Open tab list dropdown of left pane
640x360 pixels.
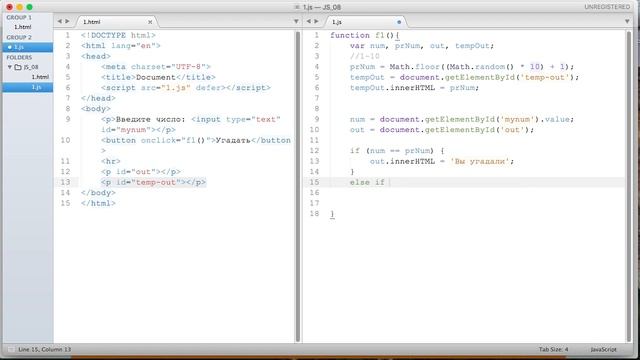[296, 21]
